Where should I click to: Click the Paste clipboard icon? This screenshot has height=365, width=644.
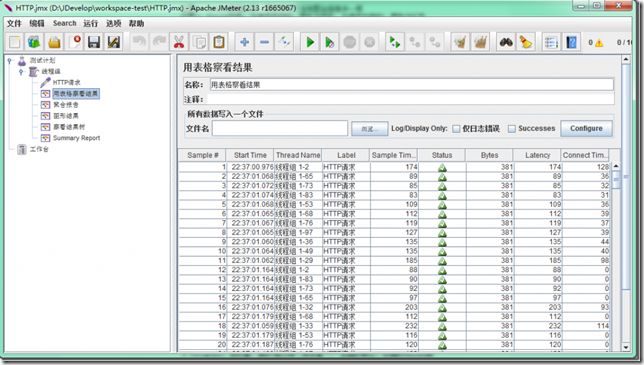[x=219, y=42]
